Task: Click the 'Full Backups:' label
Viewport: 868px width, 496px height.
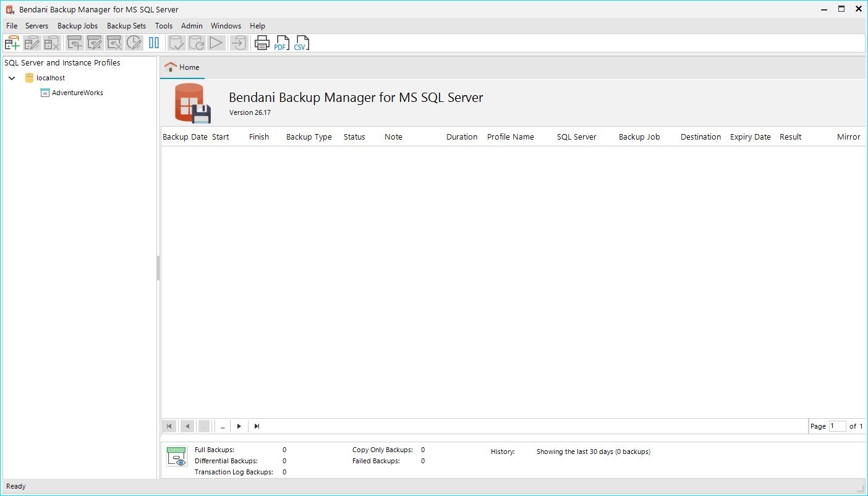Action: [x=215, y=450]
